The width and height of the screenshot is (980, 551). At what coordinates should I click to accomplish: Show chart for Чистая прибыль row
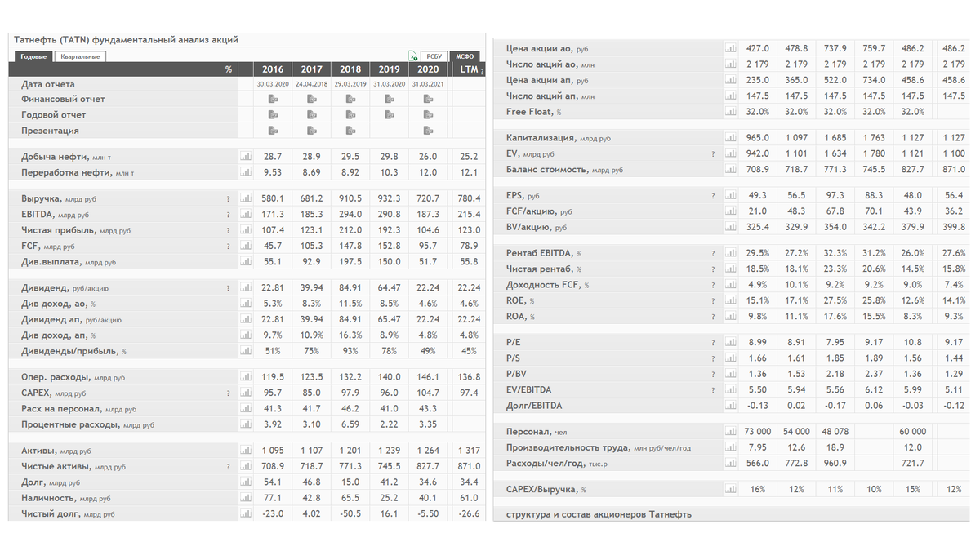(x=245, y=230)
